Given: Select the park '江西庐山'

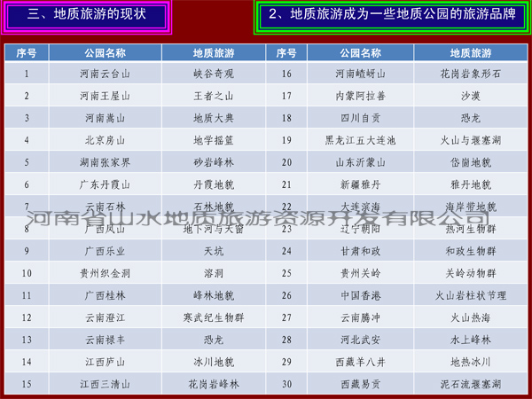Looking at the screenshot, I should coord(106,362).
